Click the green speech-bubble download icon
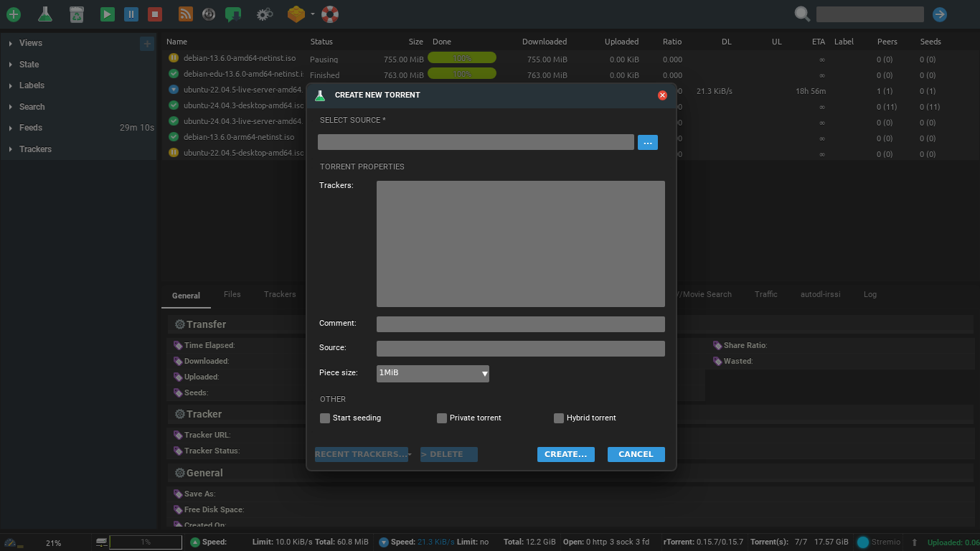This screenshot has height=551, width=980. point(233,14)
